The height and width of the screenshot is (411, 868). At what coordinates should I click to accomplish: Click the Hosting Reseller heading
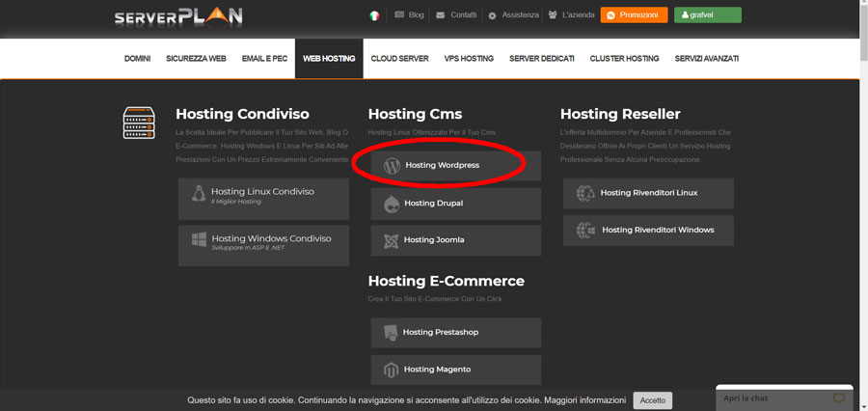tap(620, 115)
